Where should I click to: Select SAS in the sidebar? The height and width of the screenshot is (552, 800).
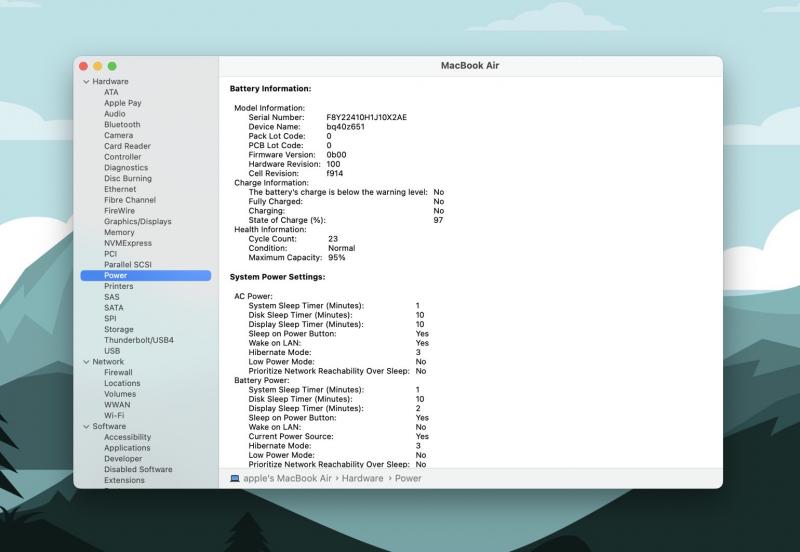pos(112,297)
